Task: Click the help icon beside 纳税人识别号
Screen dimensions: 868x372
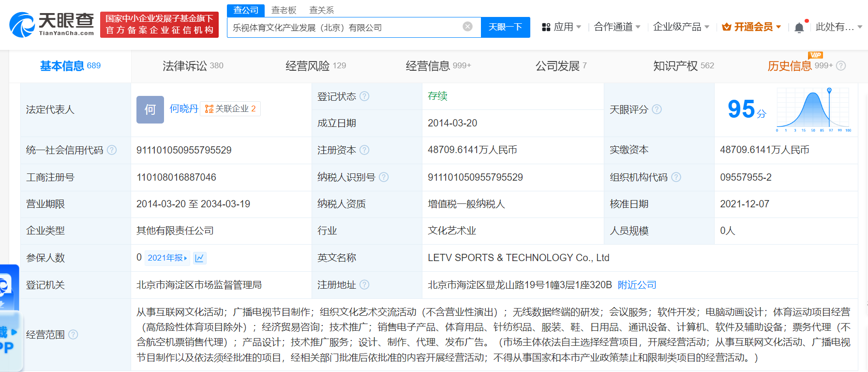Action: 384,177
